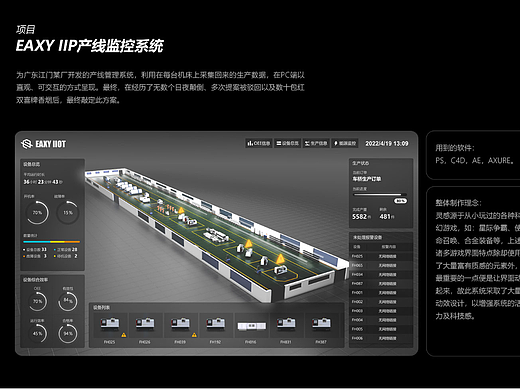
Task: Click the 设备综合效率 panel heading
Action: point(35,280)
